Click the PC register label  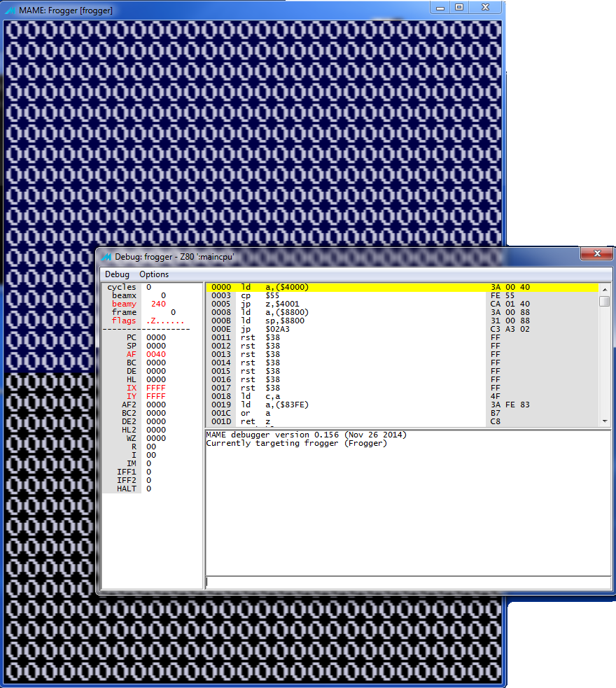(x=132, y=337)
